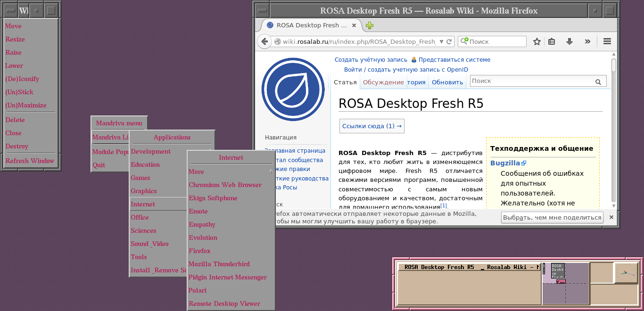Image resolution: width=644 pixels, height=311 pixels.
Task: Reload the page in Firefox
Action: 449,41
